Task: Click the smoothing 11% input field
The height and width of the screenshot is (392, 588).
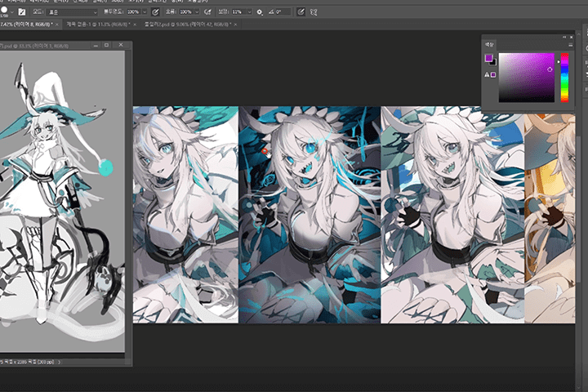Action: pyautogui.click(x=238, y=12)
